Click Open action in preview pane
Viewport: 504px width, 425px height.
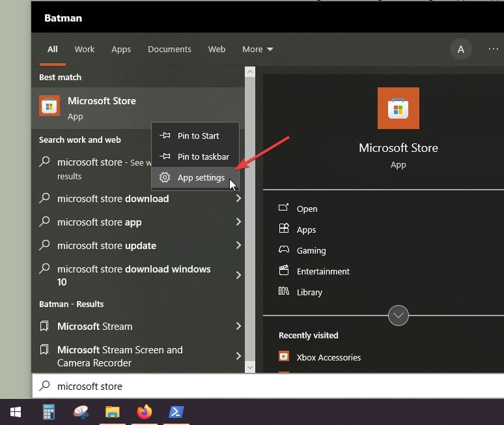pyautogui.click(x=307, y=209)
